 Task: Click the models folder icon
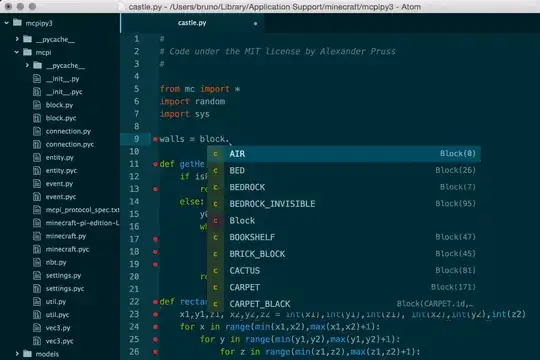[x=28, y=354]
